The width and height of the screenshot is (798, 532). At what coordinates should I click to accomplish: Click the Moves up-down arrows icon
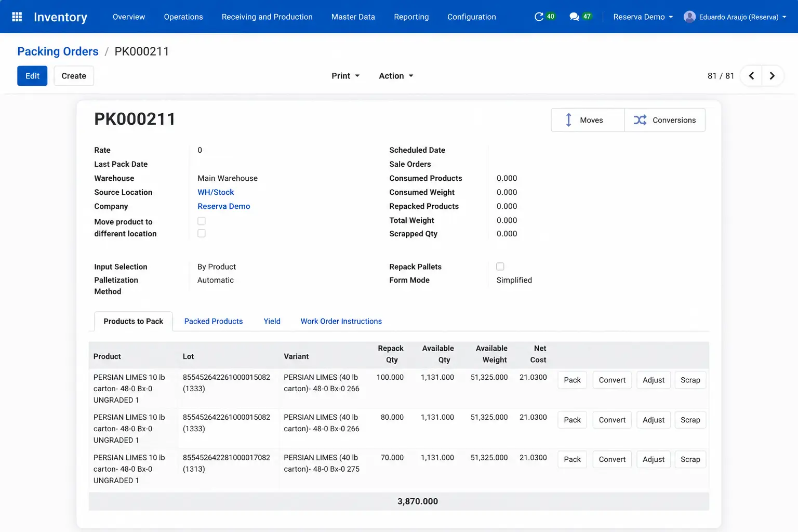pyautogui.click(x=568, y=120)
